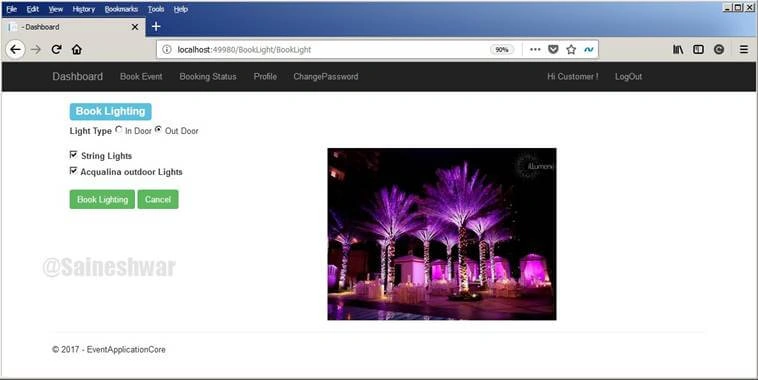Open ChangePassword page
758x380 pixels.
(x=326, y=76)
